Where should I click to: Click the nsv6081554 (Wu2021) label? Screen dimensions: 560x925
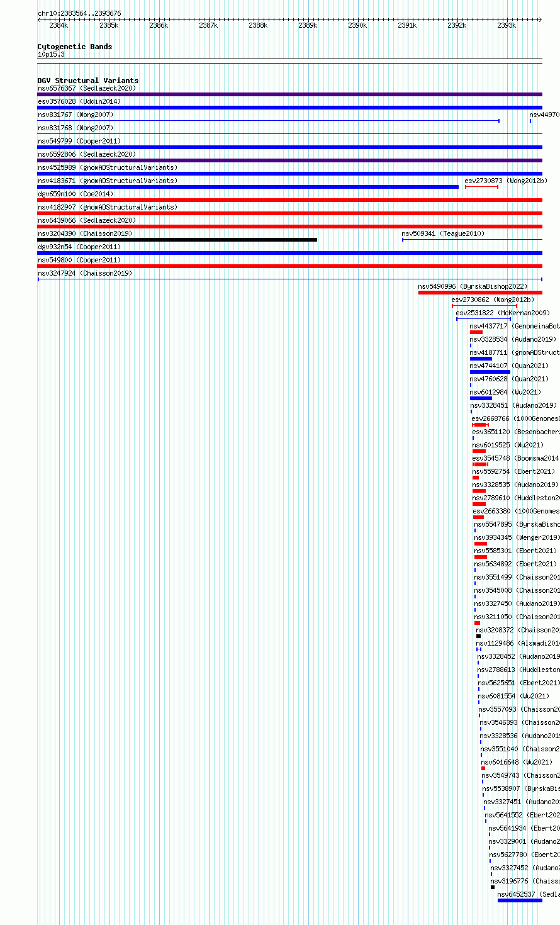click(513, 696)
